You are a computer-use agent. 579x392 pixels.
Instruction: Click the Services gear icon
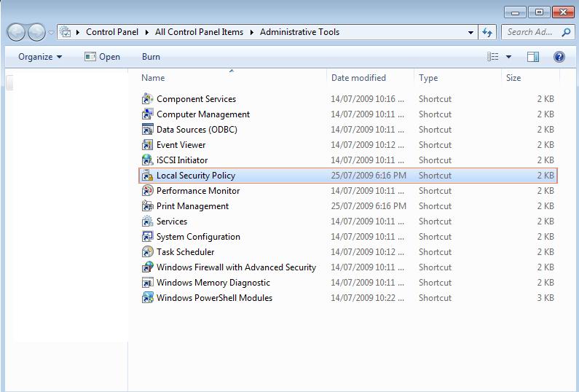pos(147,222)
